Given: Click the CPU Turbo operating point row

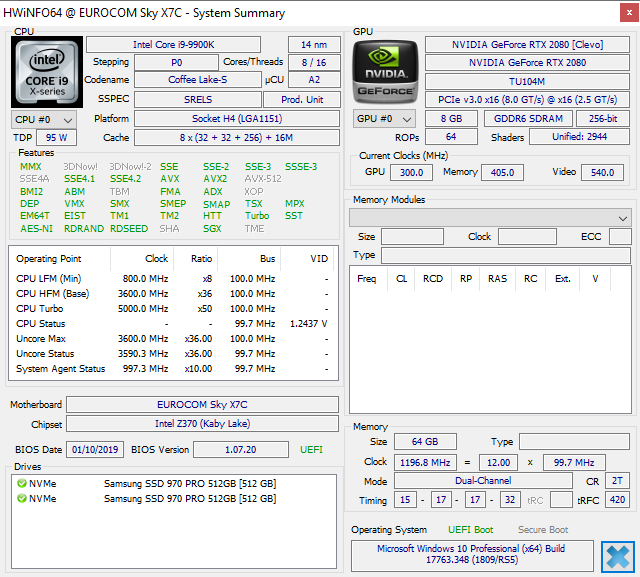Looking at the screenshot, I should pyautogui.click(x=173, y=308).
